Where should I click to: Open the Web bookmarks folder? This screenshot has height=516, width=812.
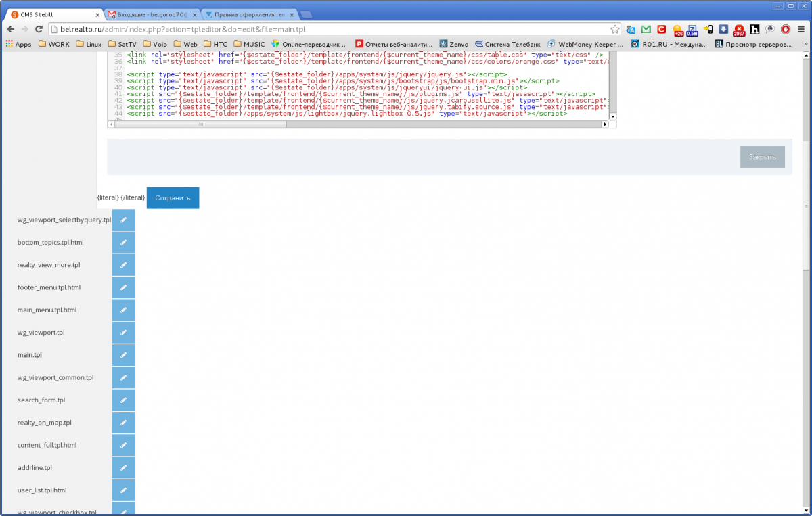(x=185, y=44)
